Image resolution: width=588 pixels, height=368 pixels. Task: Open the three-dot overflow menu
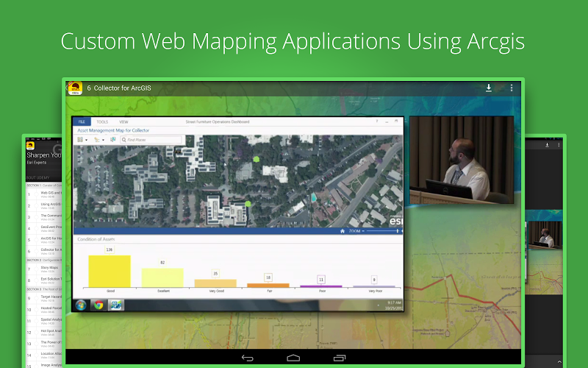point(512,88)
